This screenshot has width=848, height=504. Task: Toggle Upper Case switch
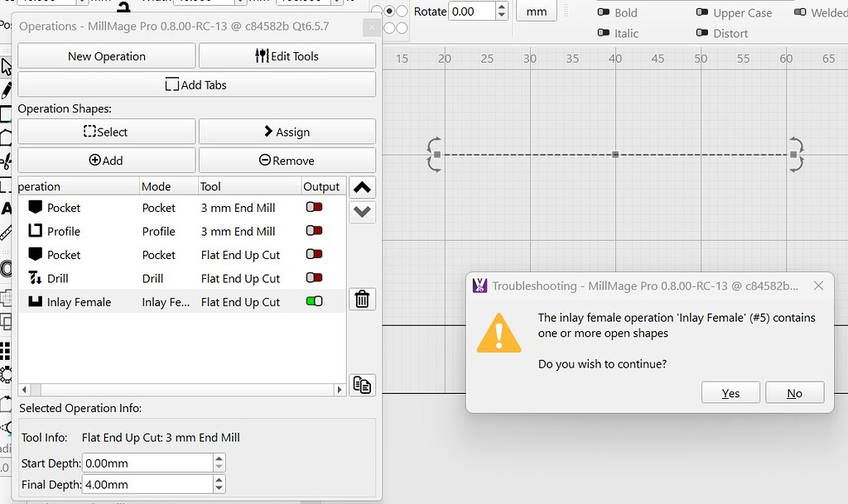click(x=702, y=12)
